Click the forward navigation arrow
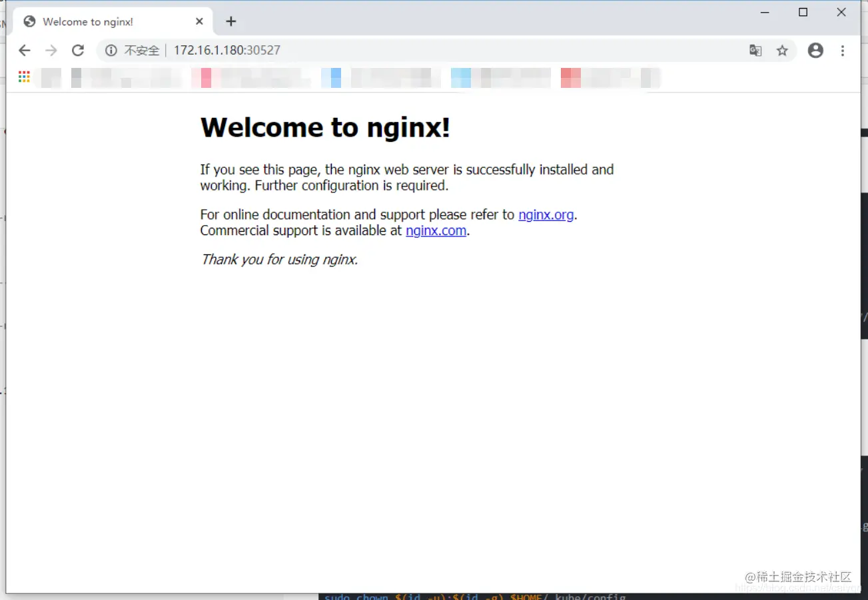 (51, 51)
